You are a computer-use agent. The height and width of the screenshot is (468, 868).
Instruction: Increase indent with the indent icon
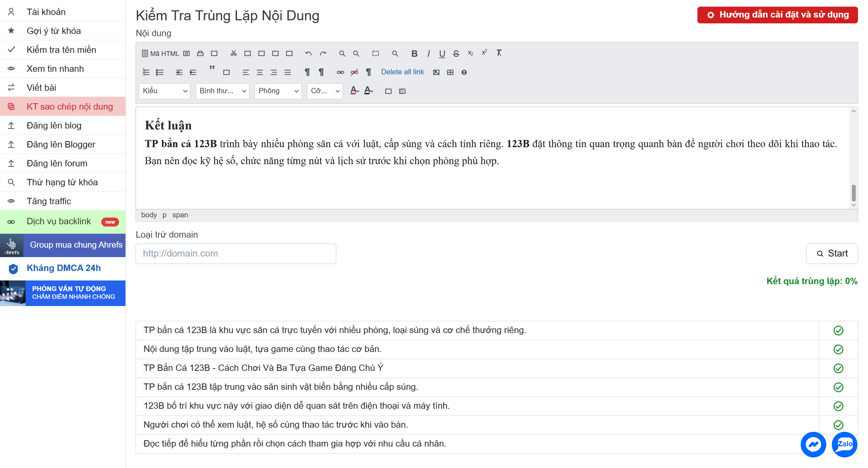tap(193, 72)
